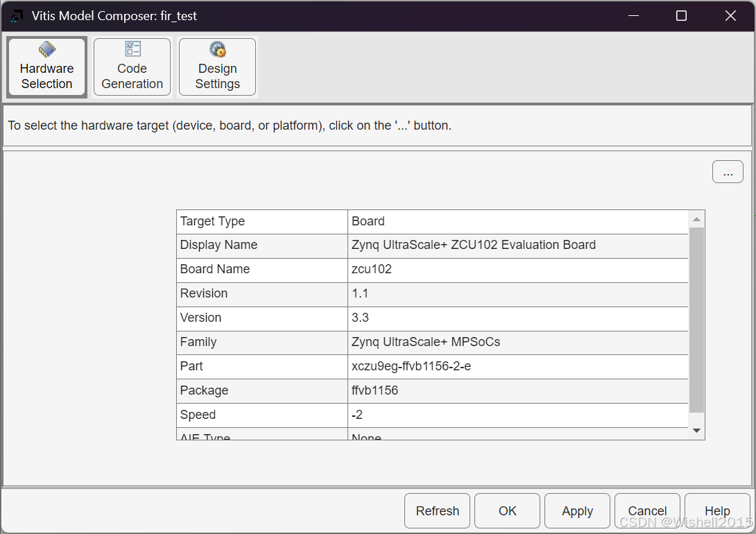Select the 'Board' value cell
The width and height of the screenshot is (756, 534).
518,222
